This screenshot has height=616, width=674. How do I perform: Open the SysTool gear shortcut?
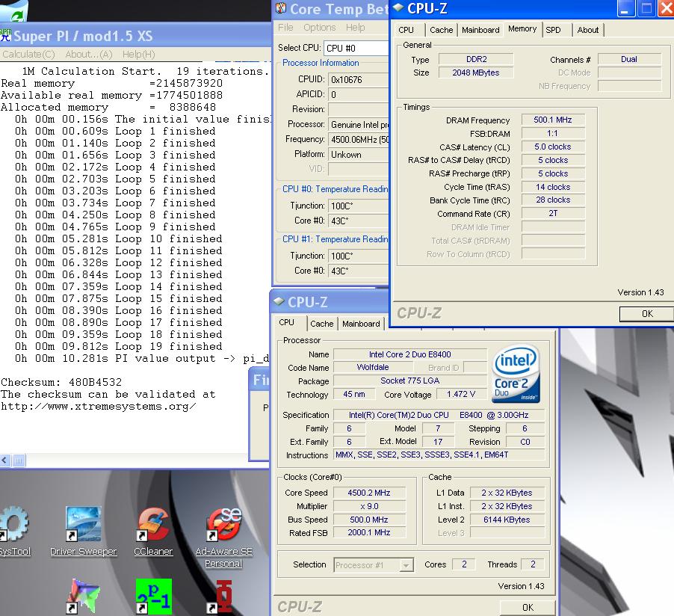14,523
